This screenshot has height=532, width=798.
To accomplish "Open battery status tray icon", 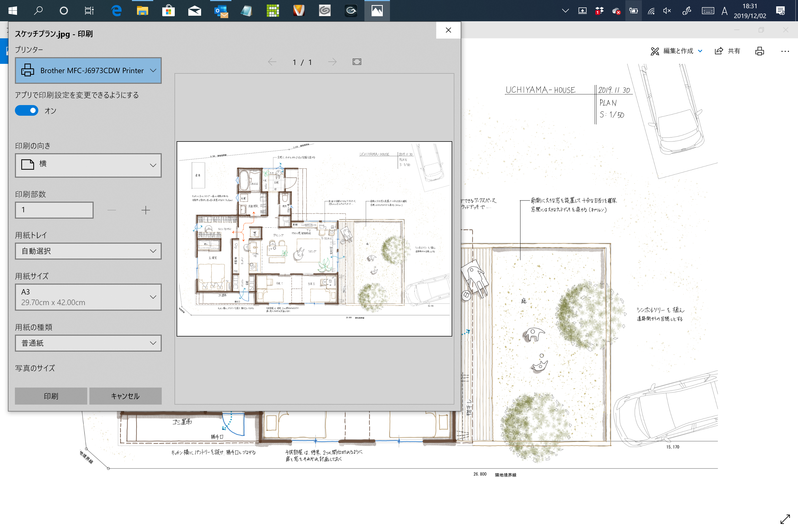I will click(x=633, y=11).
